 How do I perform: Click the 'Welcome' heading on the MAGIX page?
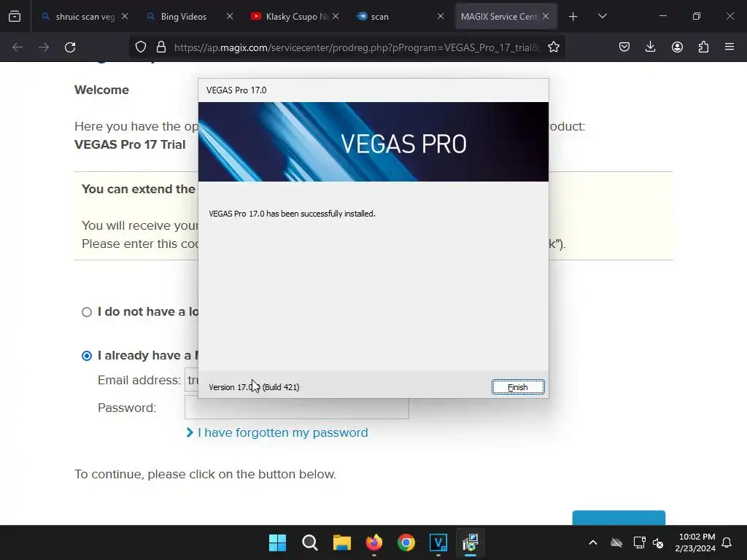coord(101,90)
